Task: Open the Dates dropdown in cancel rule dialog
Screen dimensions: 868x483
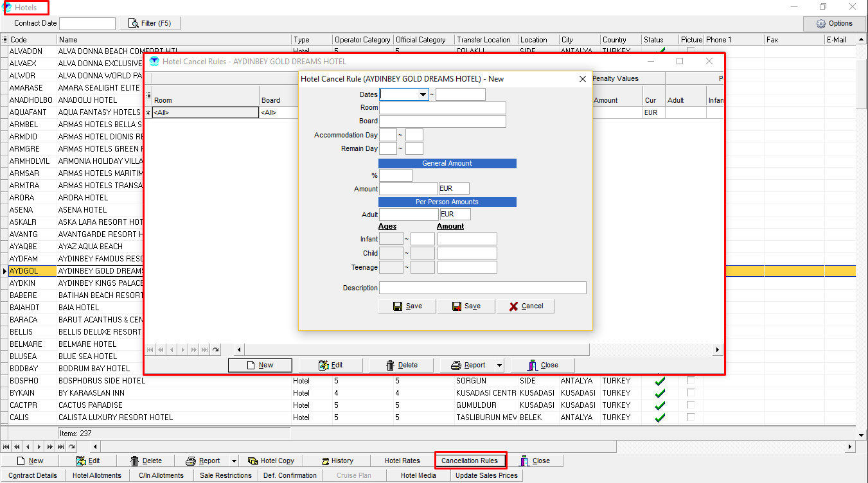Action: pyautogui.click(x=423, y=94)
